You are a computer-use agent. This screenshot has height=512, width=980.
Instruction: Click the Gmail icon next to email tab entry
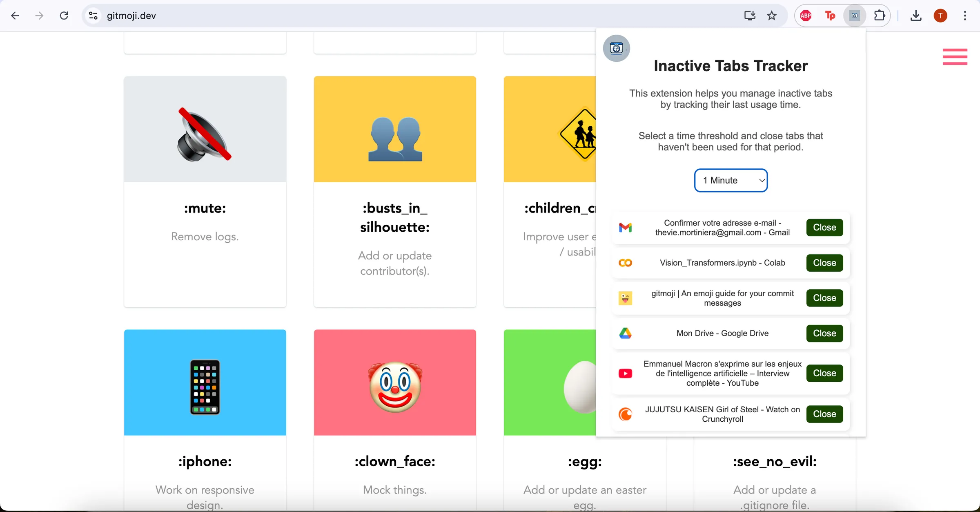point(625,228)
